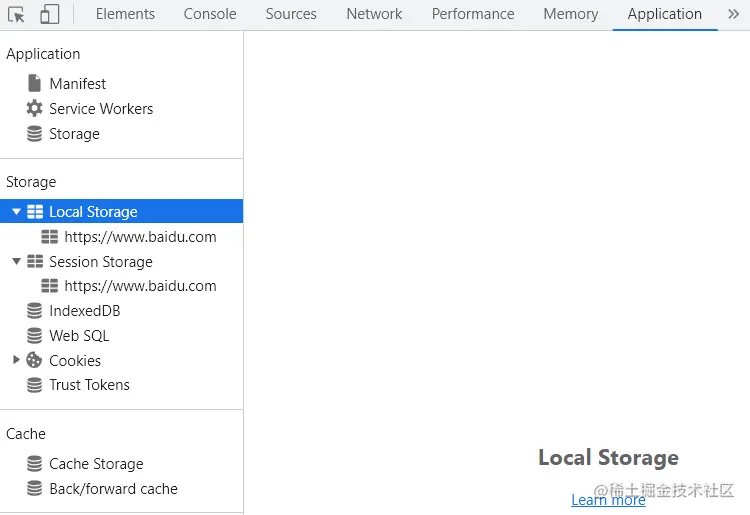Click the Manifest file icon
Image resolution: width=750 pixels, height=515 pixels.
pos(34,83)
